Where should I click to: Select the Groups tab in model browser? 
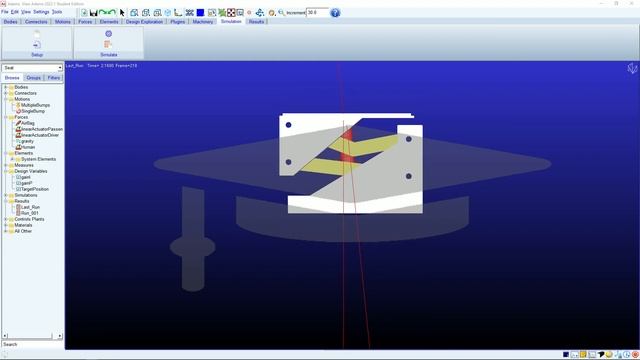tap(33, 78)
